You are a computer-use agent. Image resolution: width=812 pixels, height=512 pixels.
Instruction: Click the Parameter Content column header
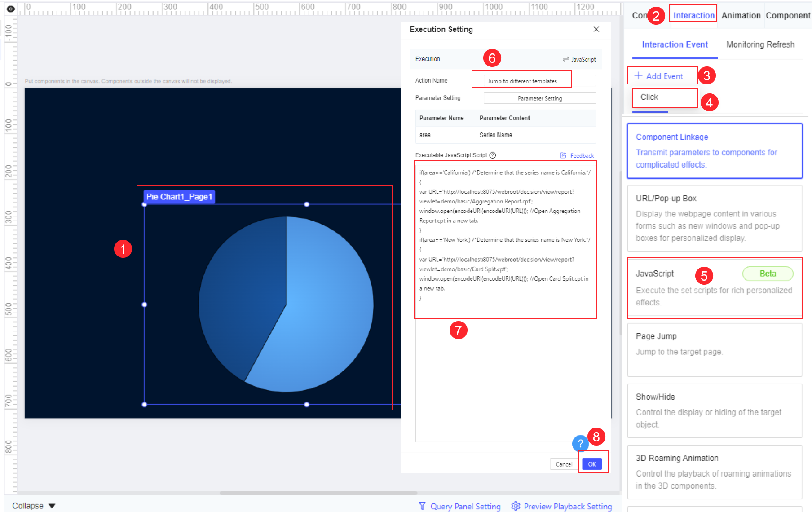[504, 118]
